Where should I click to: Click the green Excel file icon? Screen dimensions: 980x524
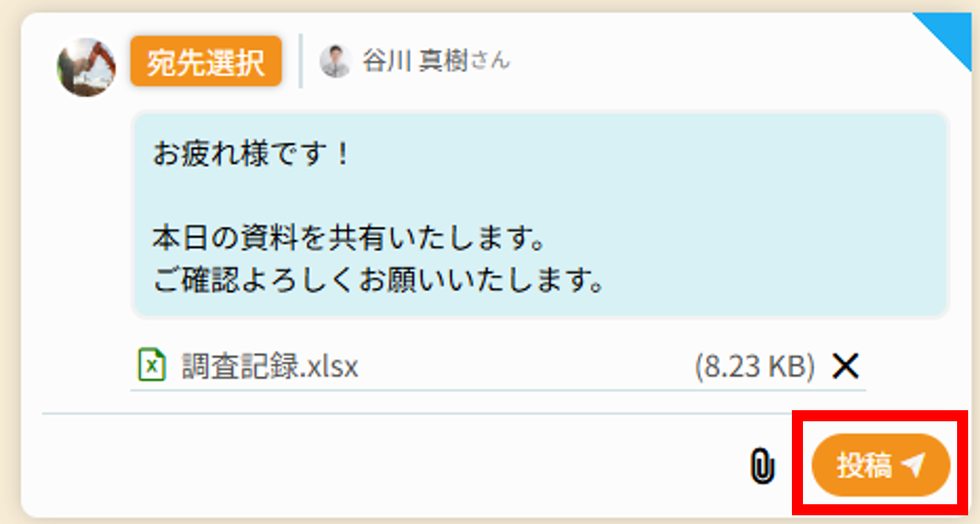[x=152, y=365]
